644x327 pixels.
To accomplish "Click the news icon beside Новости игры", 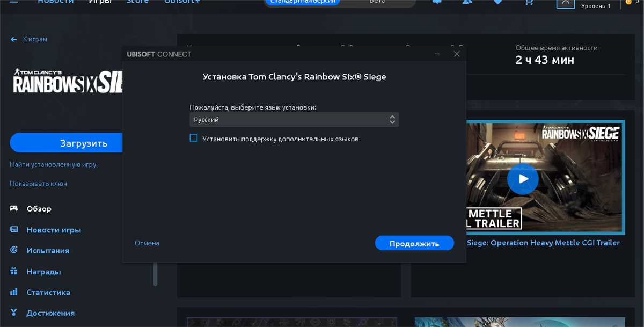I will coord(13,230).
